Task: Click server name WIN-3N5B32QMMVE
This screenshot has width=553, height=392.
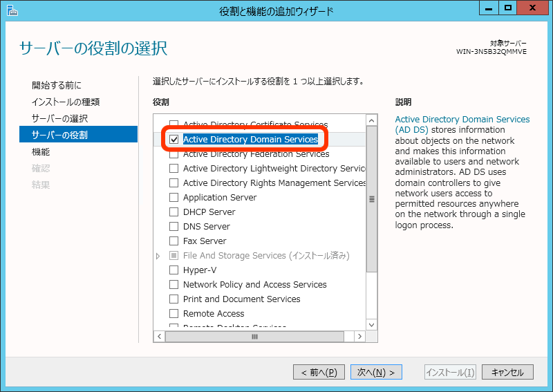Action: coord(491,52)
